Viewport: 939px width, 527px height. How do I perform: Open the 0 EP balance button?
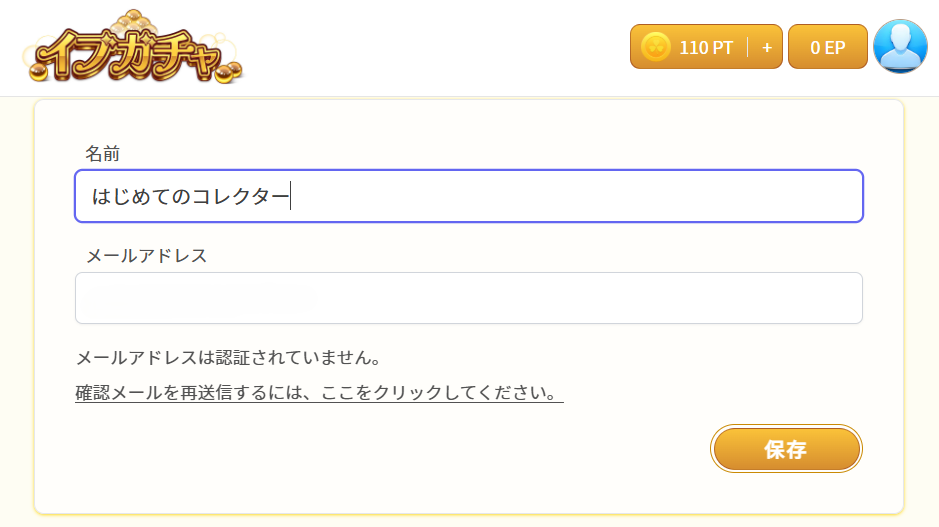tap(827, 47)
